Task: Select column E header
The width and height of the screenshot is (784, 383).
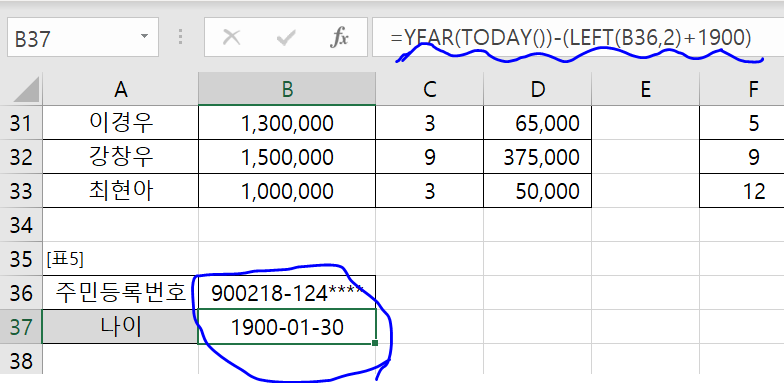Action: (x=646, y=89)
